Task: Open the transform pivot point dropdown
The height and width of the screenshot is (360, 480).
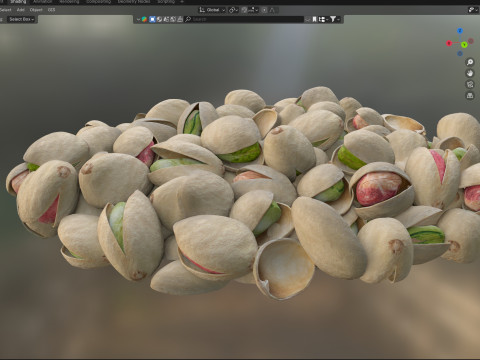Action: pyautogui.click(x=233, y=10)
